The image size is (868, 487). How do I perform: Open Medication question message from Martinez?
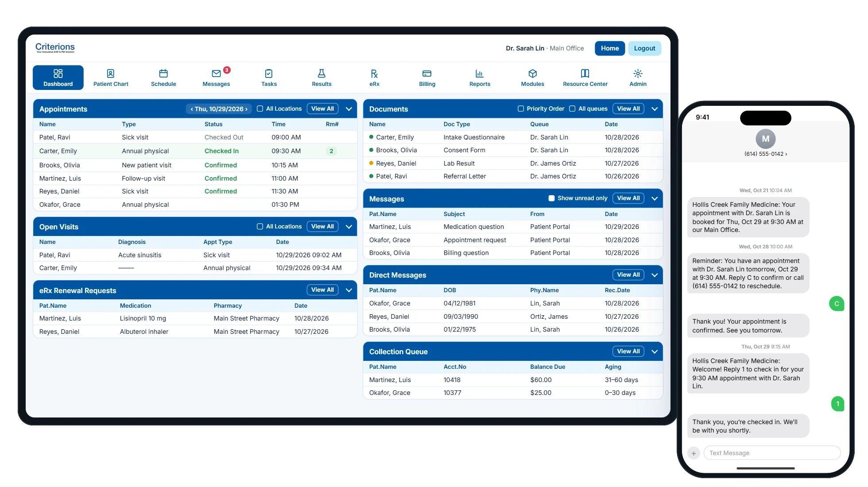click(x=513, y=227)
